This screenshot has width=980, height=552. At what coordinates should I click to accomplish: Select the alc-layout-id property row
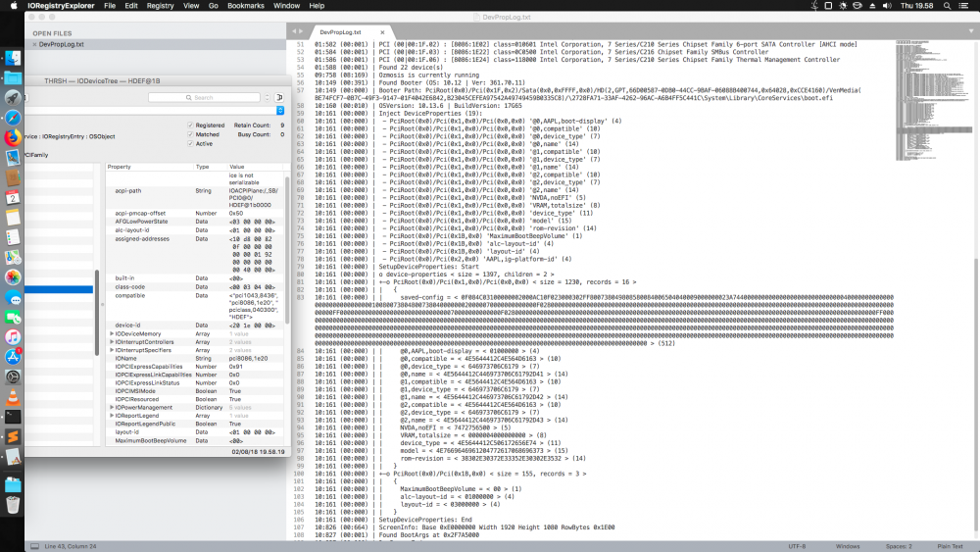(x=194, y=230)
